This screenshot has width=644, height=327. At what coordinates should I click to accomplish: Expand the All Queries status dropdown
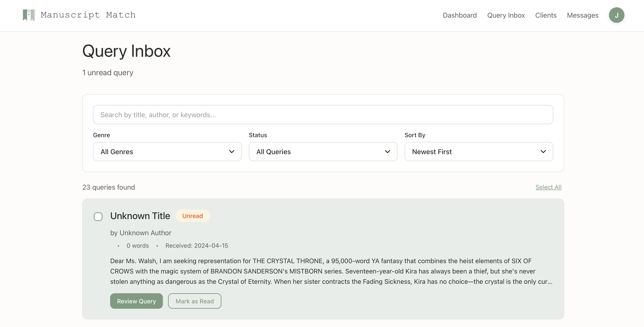(x=323, y=152)
